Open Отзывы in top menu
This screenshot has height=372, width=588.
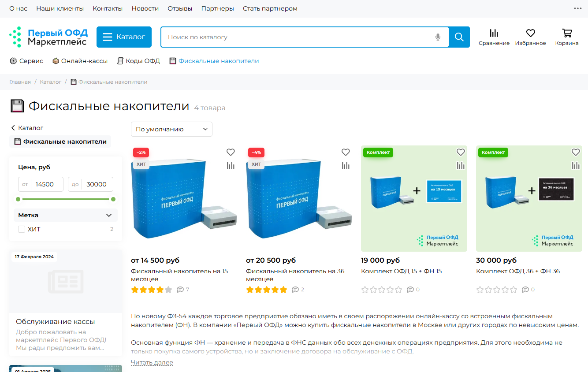coord(180,8)
